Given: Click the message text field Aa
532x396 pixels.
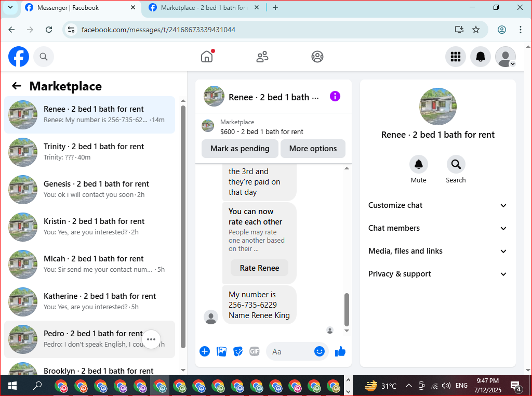Looking at the screenshot, I should 292,351.
